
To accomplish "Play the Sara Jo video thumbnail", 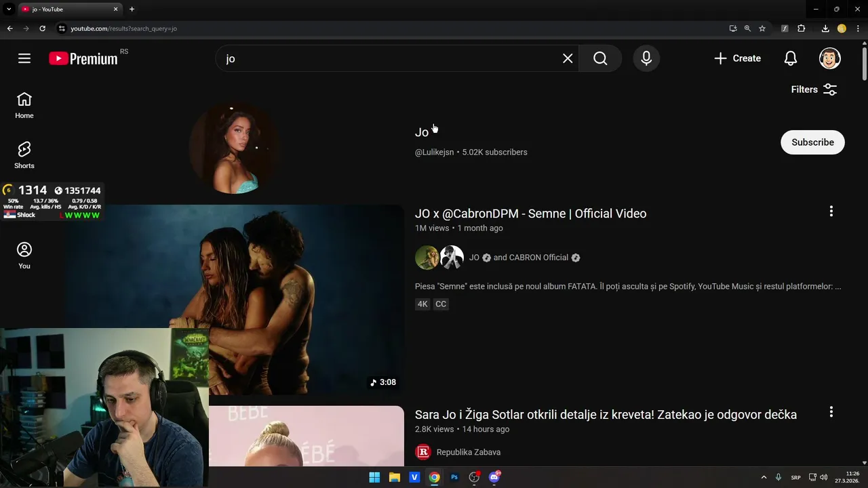I will point(306,436).
